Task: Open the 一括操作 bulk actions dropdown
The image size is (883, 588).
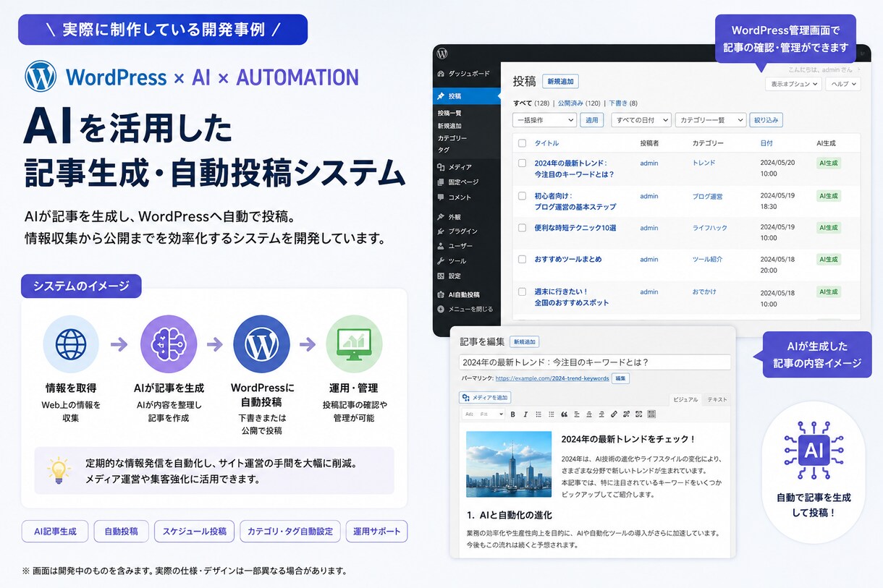Action: (x=544, y=120)
